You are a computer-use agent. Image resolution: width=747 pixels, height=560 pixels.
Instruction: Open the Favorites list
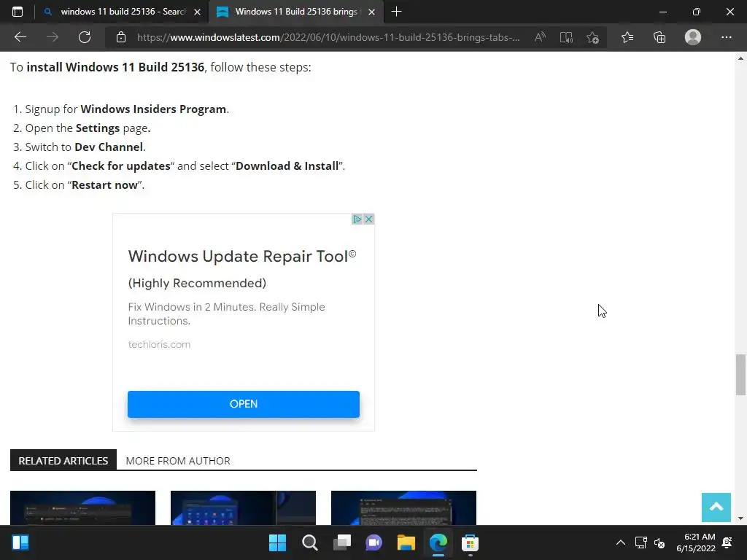point(627,37)
